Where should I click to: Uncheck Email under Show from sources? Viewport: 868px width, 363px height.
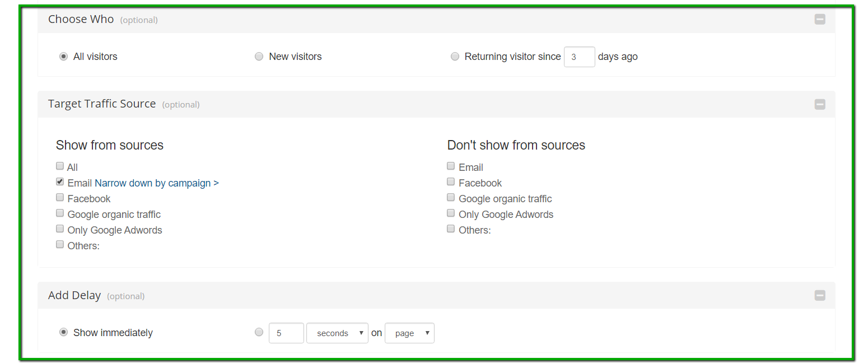(x=60, y=182)
